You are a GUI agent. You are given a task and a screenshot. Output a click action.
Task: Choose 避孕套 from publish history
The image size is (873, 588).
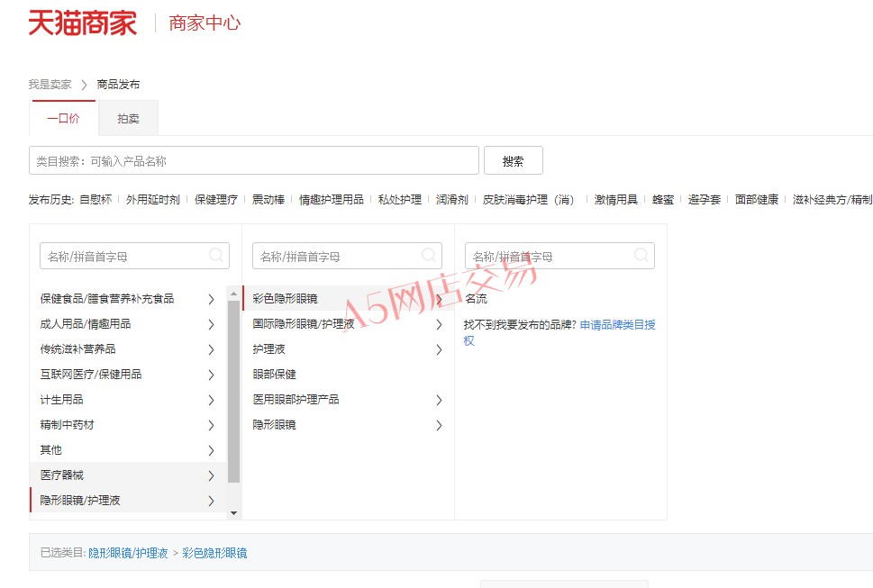click(x=704, y=200)
